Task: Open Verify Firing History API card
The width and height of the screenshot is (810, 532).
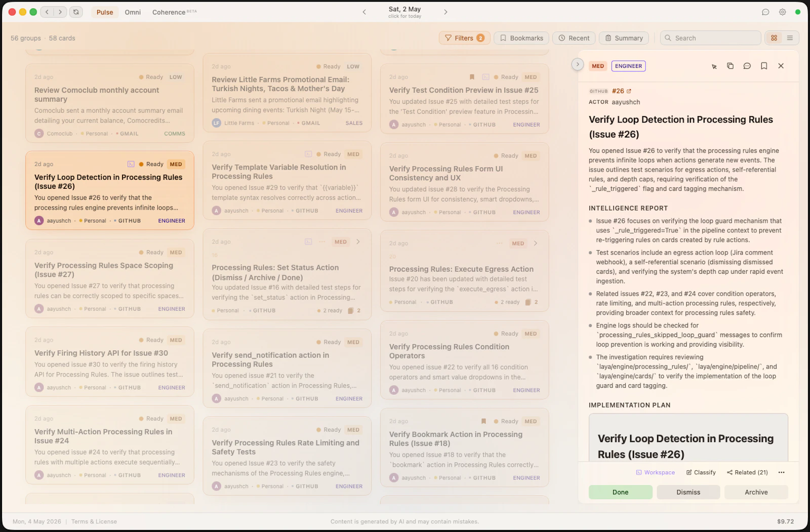Action: coord(109,362)
